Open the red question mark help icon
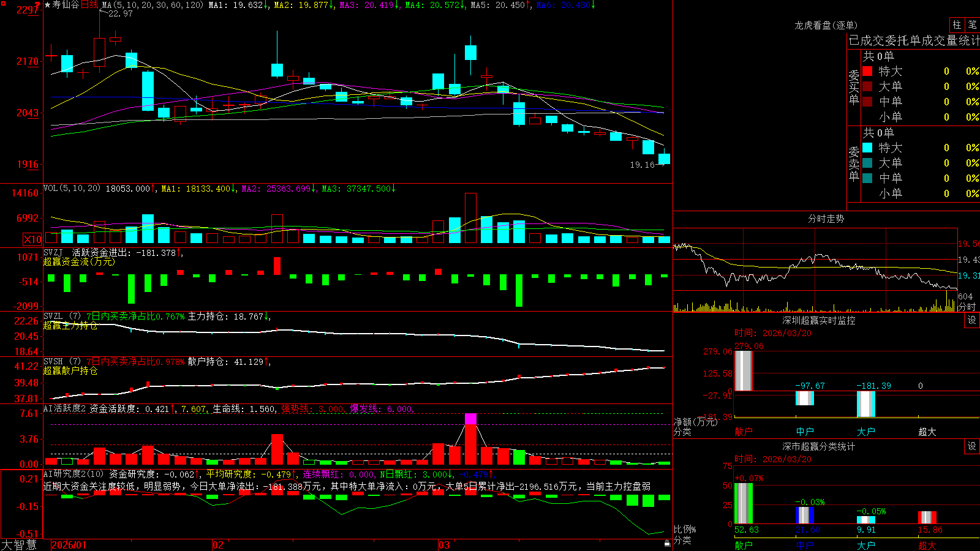This screenshot has height=551, width=980. pos(37,6)
